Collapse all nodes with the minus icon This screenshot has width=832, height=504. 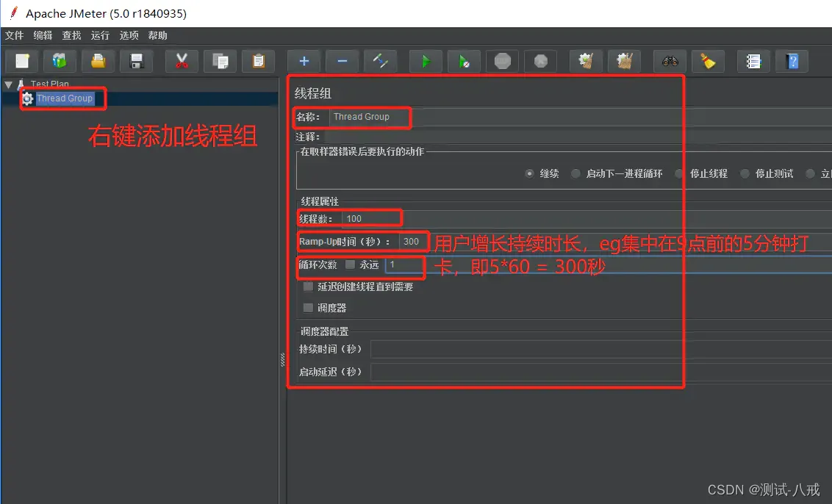[x=343, y=62]
